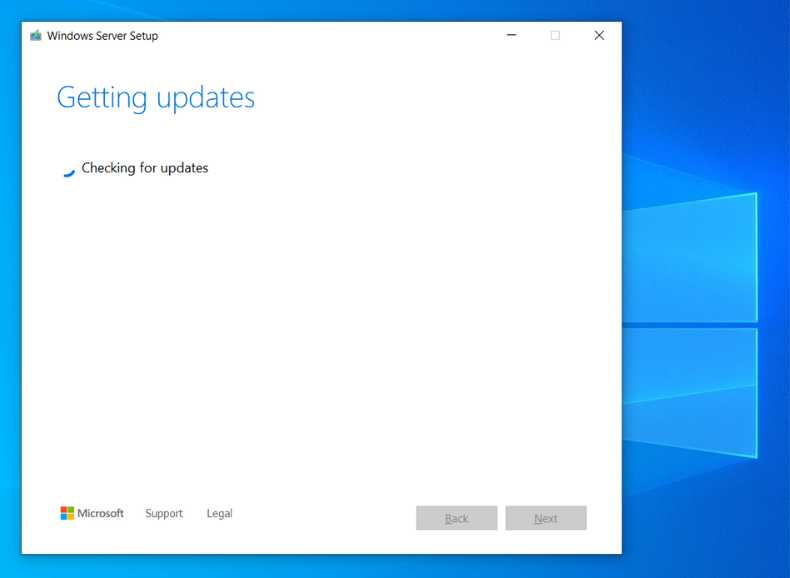Click the empty title bar area

pyautogui.click(x=330, y=35)
